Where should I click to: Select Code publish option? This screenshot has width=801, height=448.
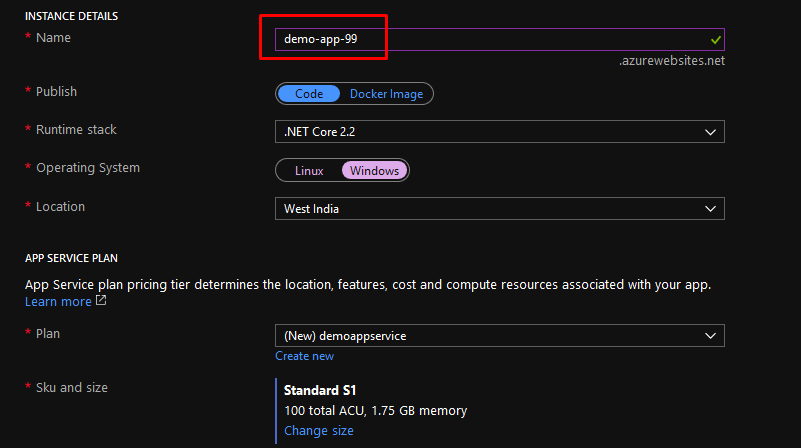309,94
